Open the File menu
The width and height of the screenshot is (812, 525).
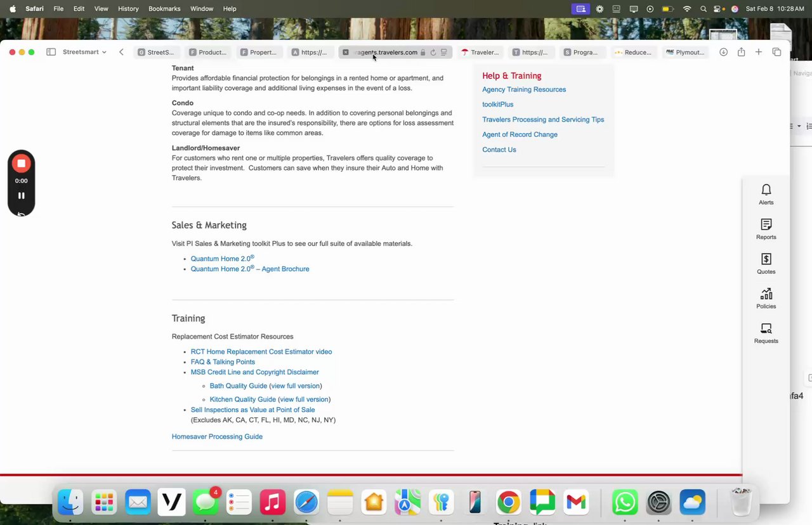(58, 9)
